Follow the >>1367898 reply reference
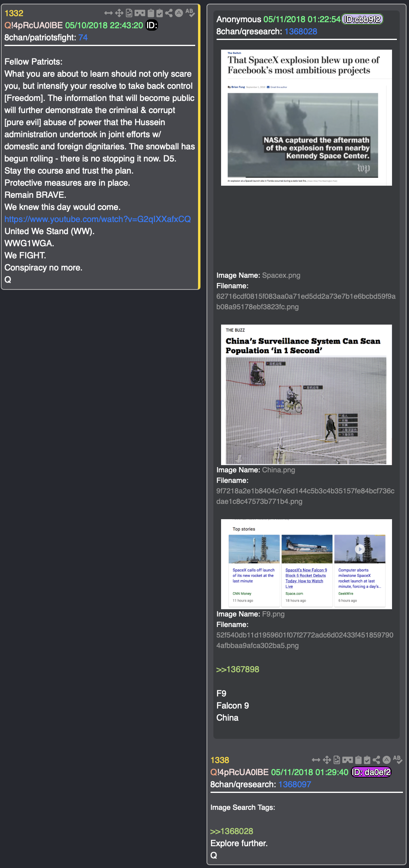The width and height of the screenshot is (409, 868). pyautogui.click(x=238, y=669)
